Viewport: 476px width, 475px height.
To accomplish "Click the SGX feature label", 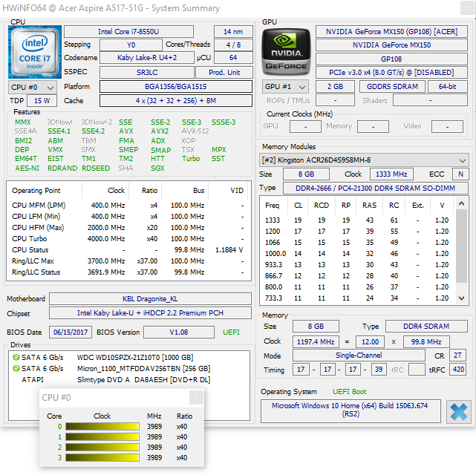I will pyautogui.click(x=157, y=168).
